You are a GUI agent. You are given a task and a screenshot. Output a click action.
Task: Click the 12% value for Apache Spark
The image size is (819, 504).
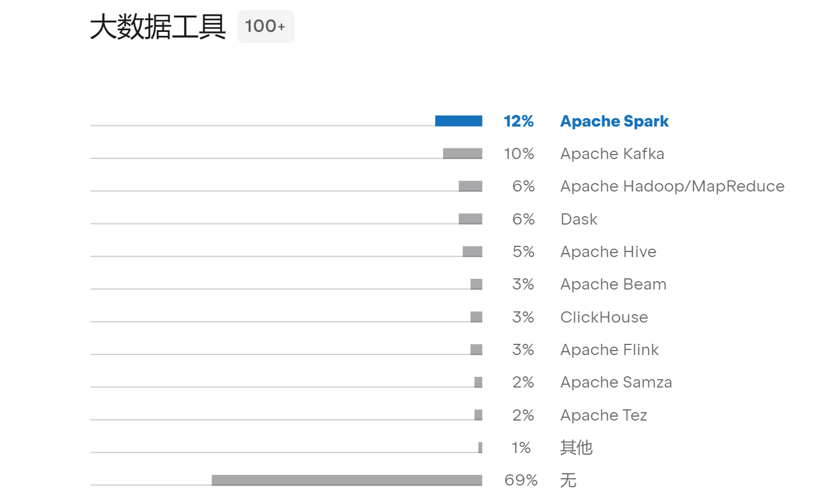click(x=519, y=122)
